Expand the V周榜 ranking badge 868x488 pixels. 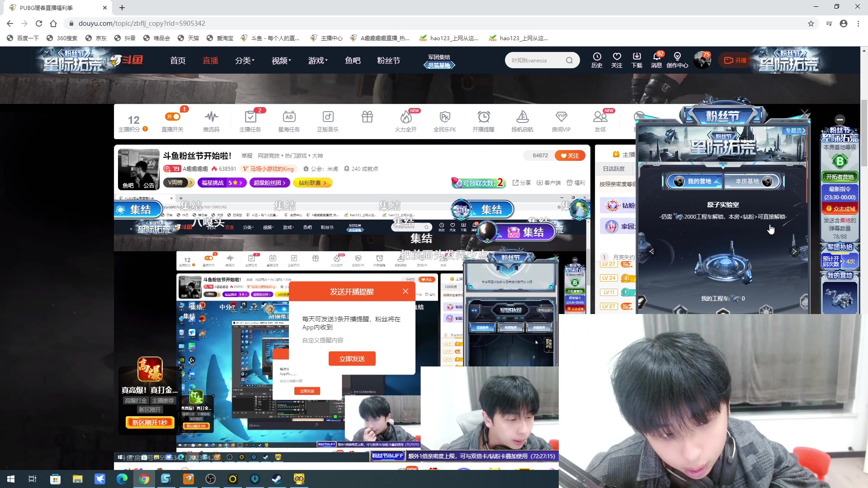pyautogui.click(x=179, y=183)
